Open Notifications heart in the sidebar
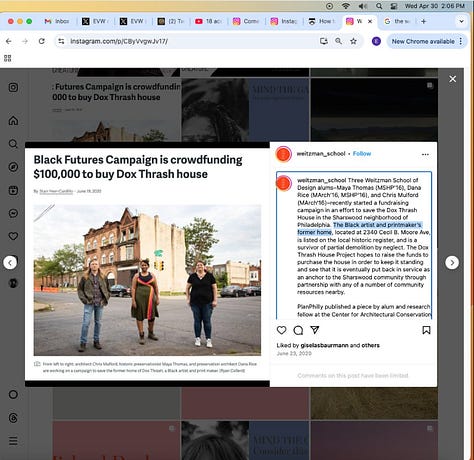This screenshot has height=460, width=474. point(13,236)
